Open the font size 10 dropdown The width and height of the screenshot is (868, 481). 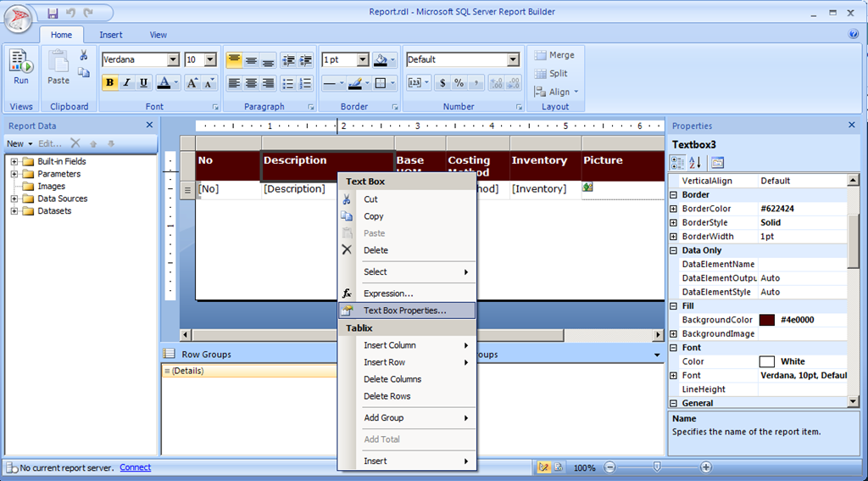click(210, 60)
